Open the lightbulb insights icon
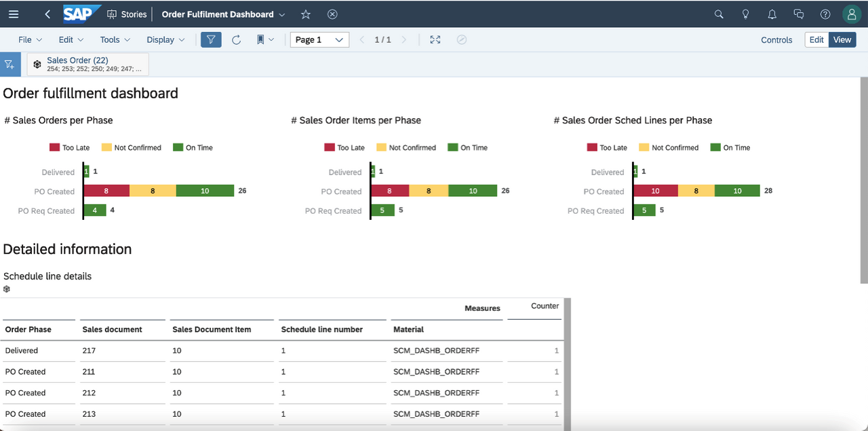The image size is (868, 431). pos(745,14)
